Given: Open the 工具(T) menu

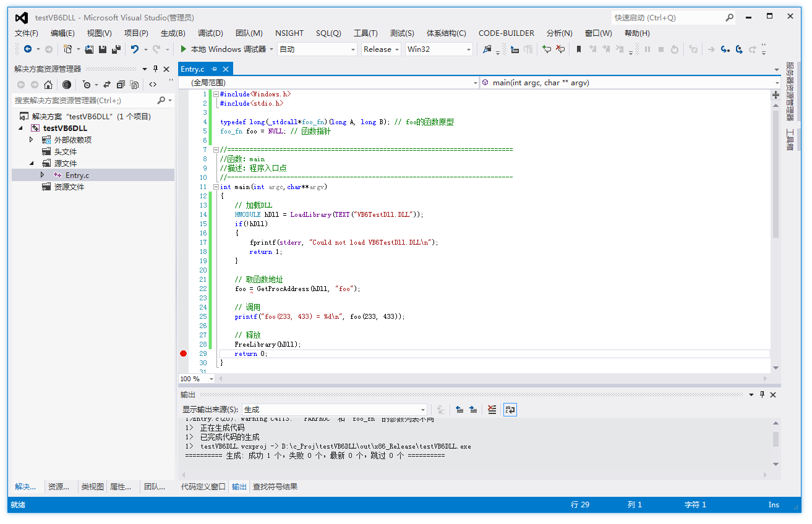Looking at the screenshot, I should pos(365,33).
